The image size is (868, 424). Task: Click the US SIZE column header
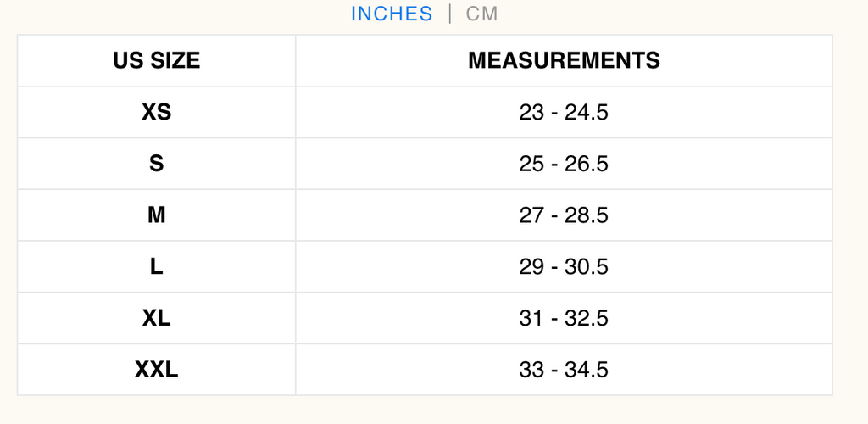point(156,60)
